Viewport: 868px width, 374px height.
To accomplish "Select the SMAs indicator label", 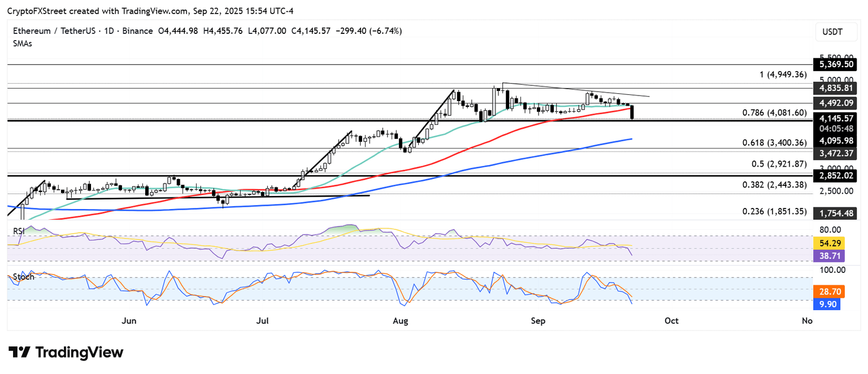I will [23, 44].
